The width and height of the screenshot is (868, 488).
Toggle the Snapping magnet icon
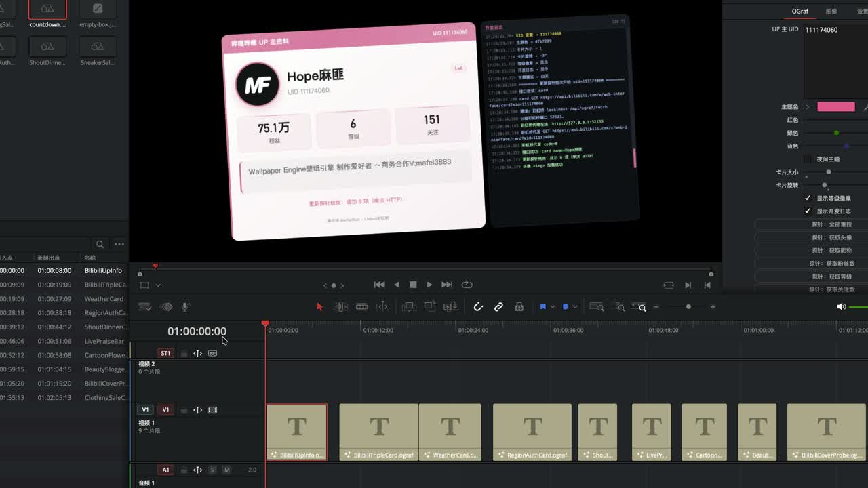click(478, 307)
